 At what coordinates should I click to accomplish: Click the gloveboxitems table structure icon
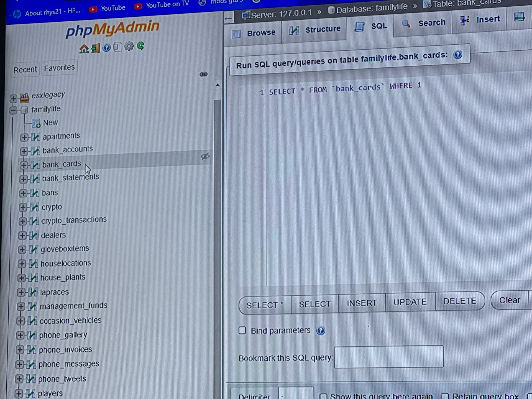click(33, 250)
